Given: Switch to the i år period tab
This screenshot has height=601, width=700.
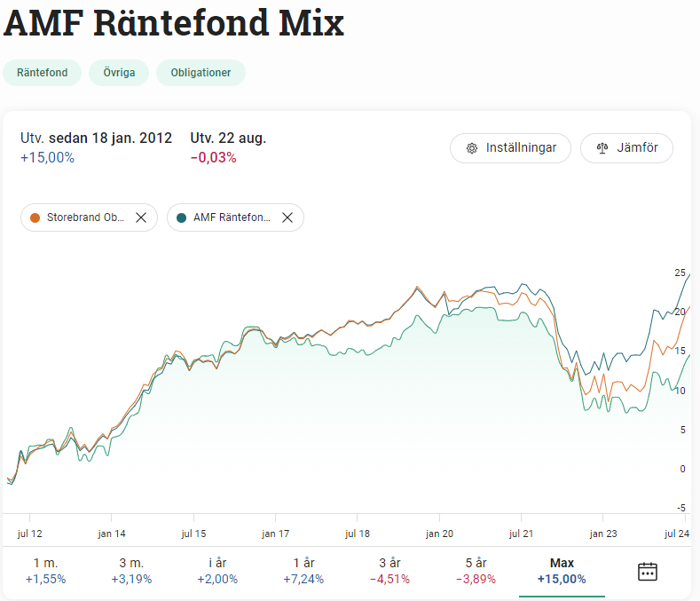Looking at the screenshot, I should 217,571.
